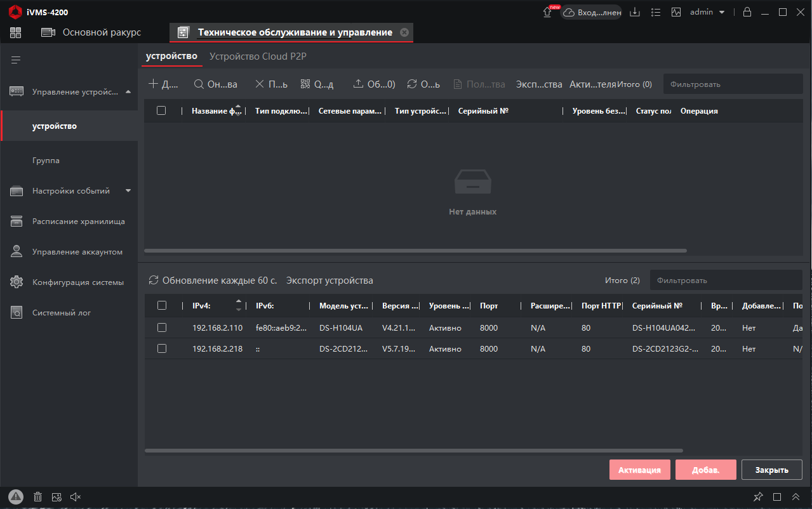
Task: Click the Обновление каждые 60 с. refresh icon
Action: click(x=153, y=281)
